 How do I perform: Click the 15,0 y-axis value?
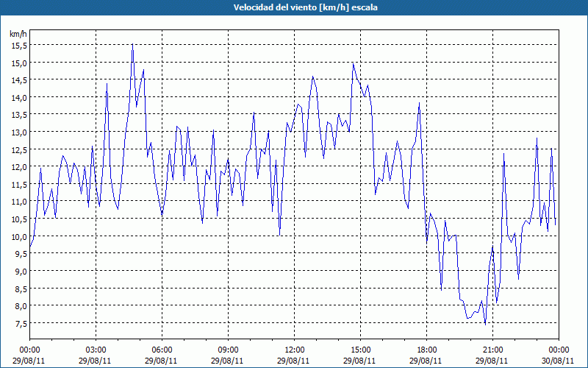[x=20, y=63]
